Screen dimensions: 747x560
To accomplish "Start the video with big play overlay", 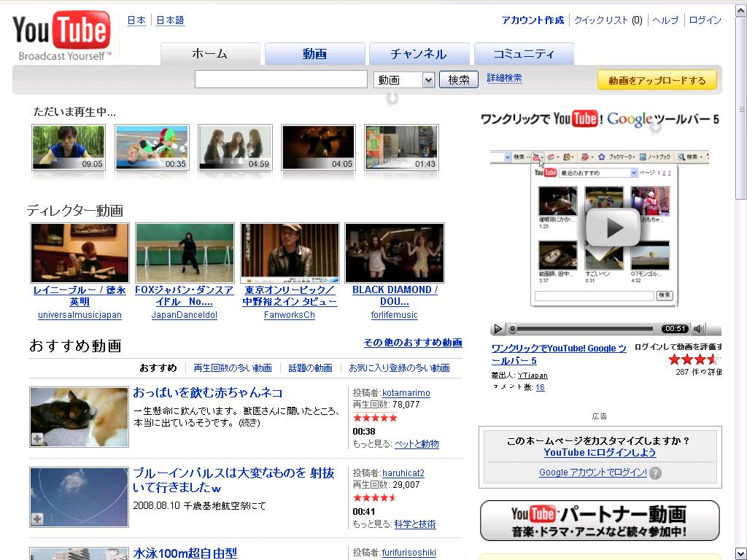I will [x=612, y=227].
